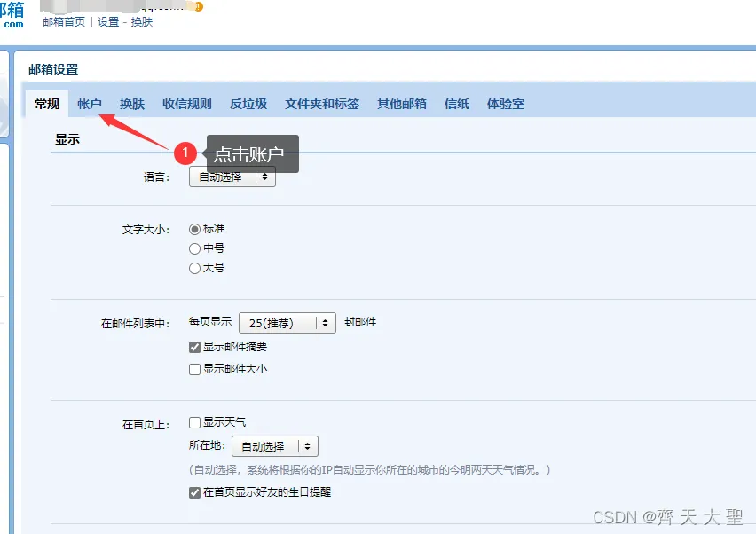Open the 语言 自动选择 dropdown
The height and width of the screenshot is (534, 756).
pyautogui.click(x=232, y=177)
